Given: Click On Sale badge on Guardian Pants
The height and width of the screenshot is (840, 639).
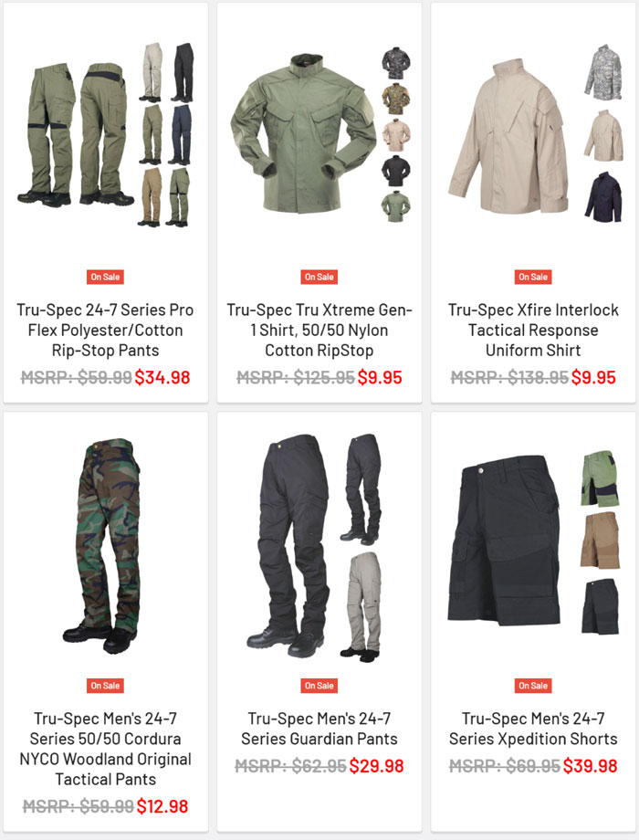Looking at the screenshot, I should tap(319, 686).
